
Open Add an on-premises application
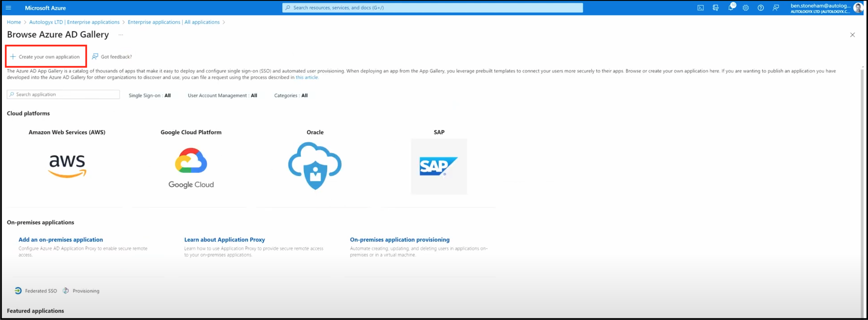pyautogui.click(x=61, y=240)
